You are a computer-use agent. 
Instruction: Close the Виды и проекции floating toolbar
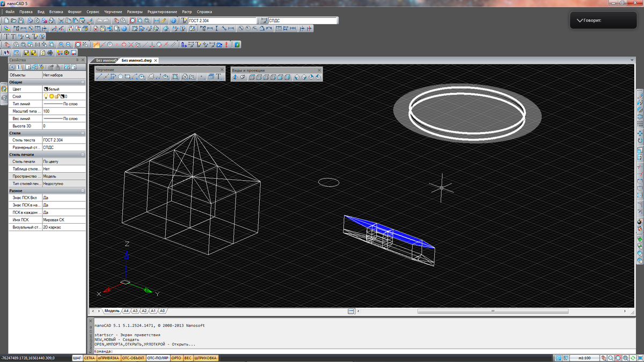(x=319, y=70)
